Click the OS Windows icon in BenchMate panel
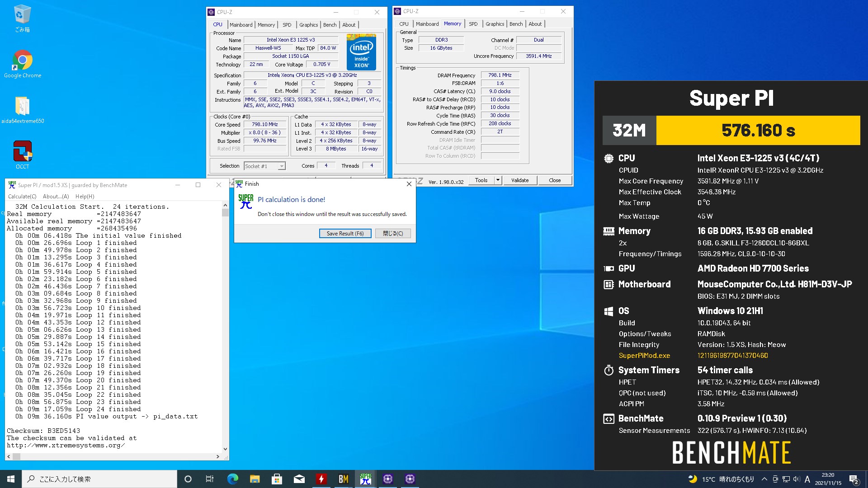The height and width of the screenshot is (488, 868). pyautogui.click(x=609, y=311)
